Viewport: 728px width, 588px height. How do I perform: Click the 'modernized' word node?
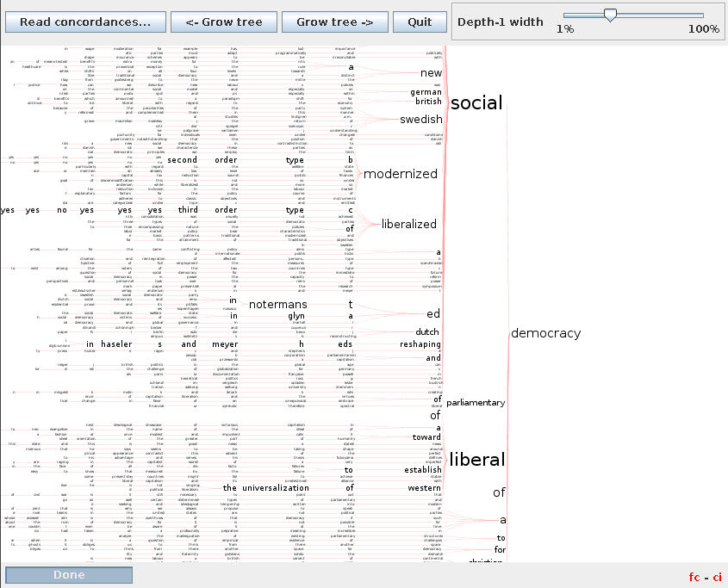(x=401, y=174)
